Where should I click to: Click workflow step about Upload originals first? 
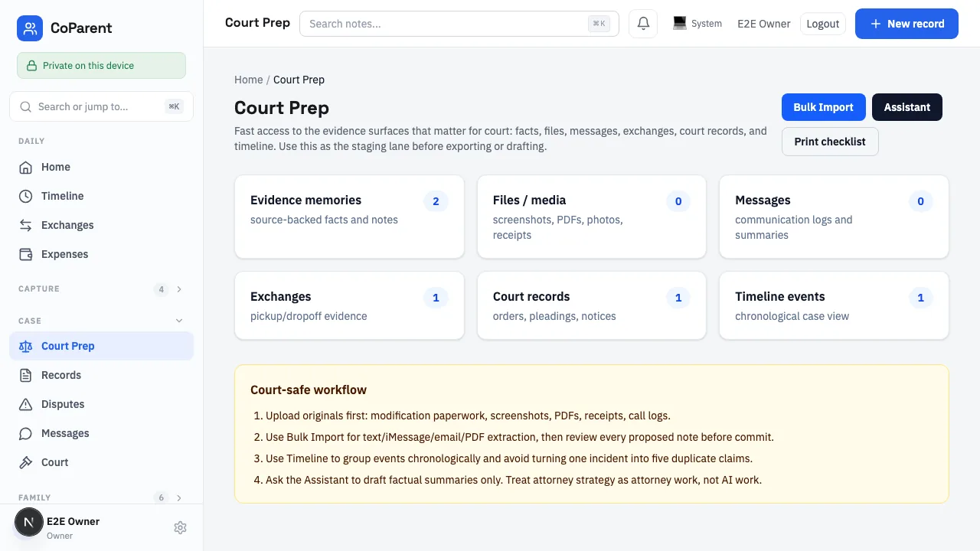pos(468,416)
